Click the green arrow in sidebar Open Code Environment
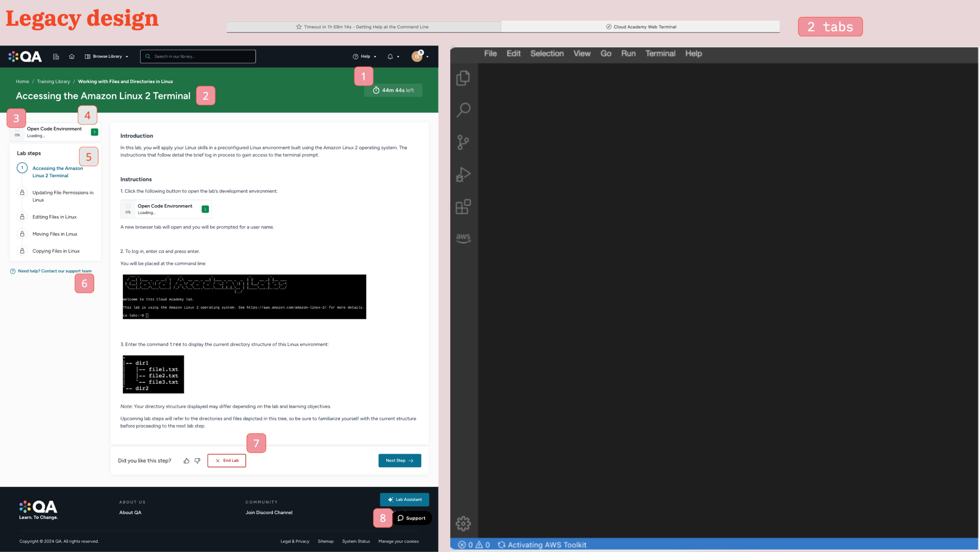 click(95, 132)
